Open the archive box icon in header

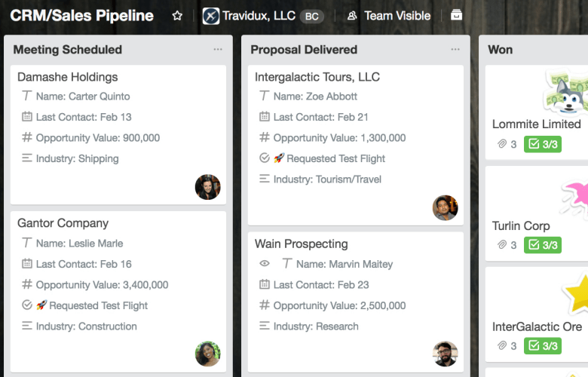[x=456, y=16]
